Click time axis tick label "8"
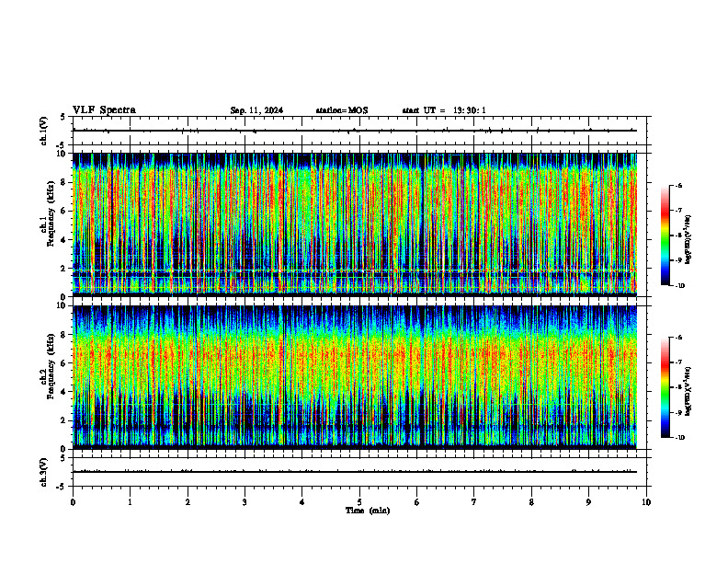This screenshot has height=563, width=728. click(x=531, y=502)
